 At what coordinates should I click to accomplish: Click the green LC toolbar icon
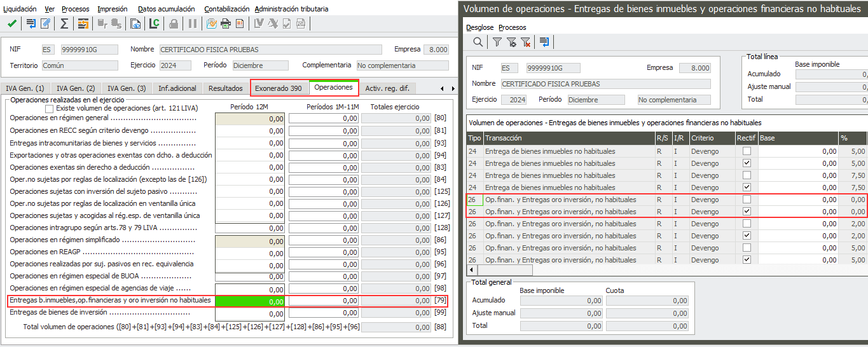(154, 24)
